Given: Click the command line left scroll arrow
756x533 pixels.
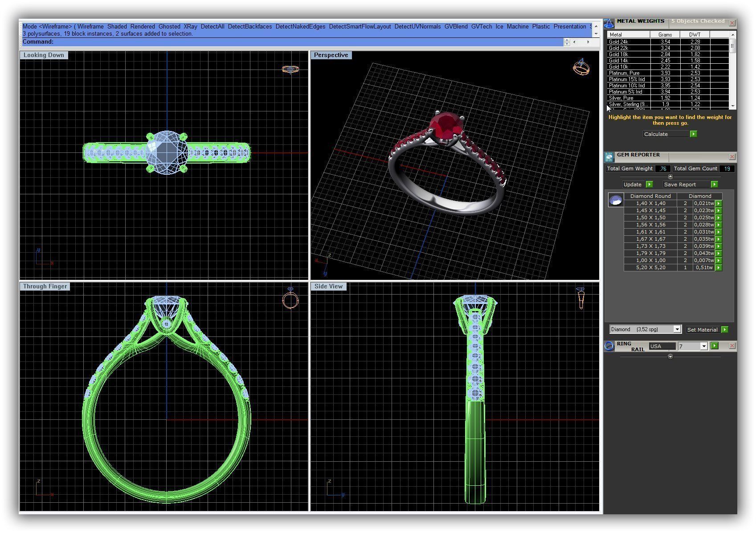Looking at the screenshot, I should click(574, 42).
